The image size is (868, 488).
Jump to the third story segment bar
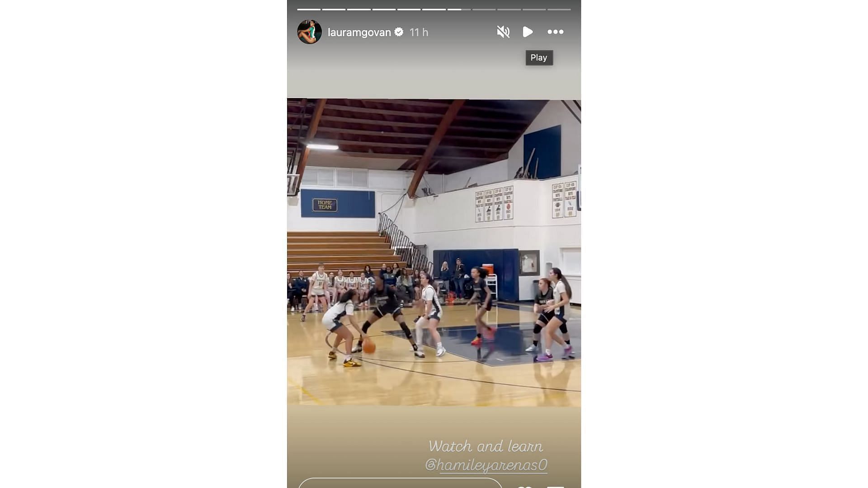(x=359, y=9)
